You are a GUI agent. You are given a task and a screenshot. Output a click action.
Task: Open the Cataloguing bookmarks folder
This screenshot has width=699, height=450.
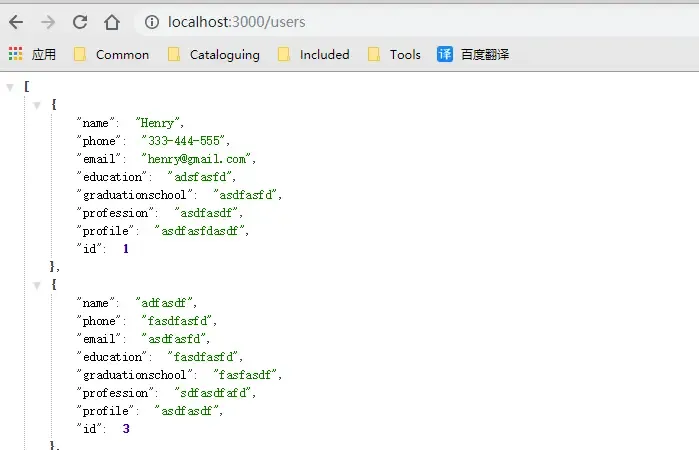point(214,54)
